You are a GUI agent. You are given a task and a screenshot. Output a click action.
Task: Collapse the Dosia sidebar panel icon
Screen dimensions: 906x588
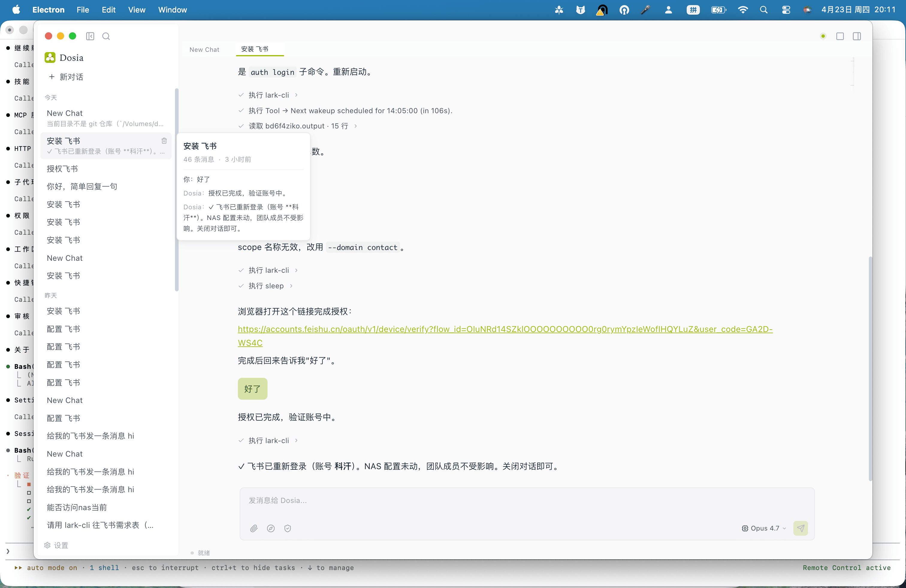click(90, 36)
